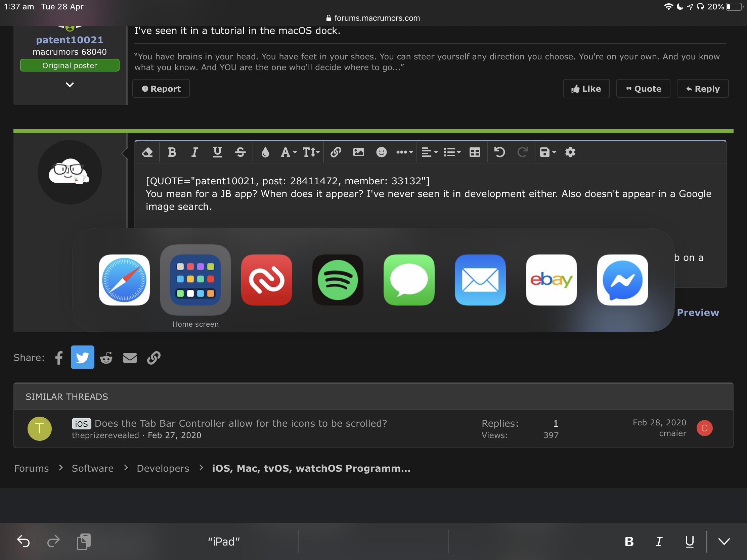Open the text color droplet picker
Screen dimensions: 747x560
[265, 152]
